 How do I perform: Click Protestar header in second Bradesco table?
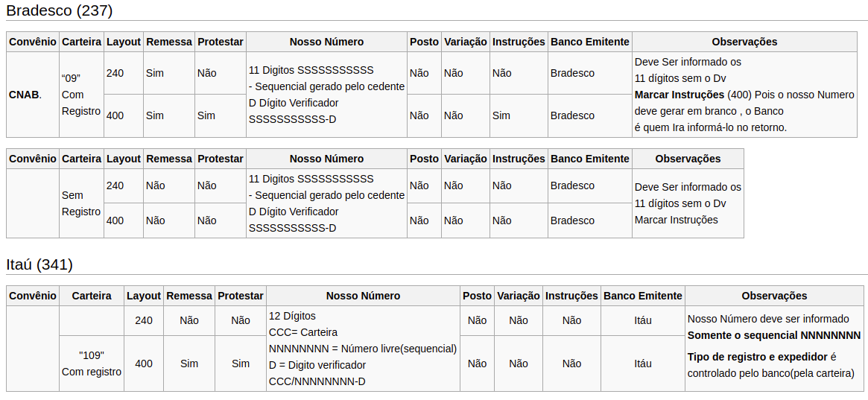click(x=221, y=159)
